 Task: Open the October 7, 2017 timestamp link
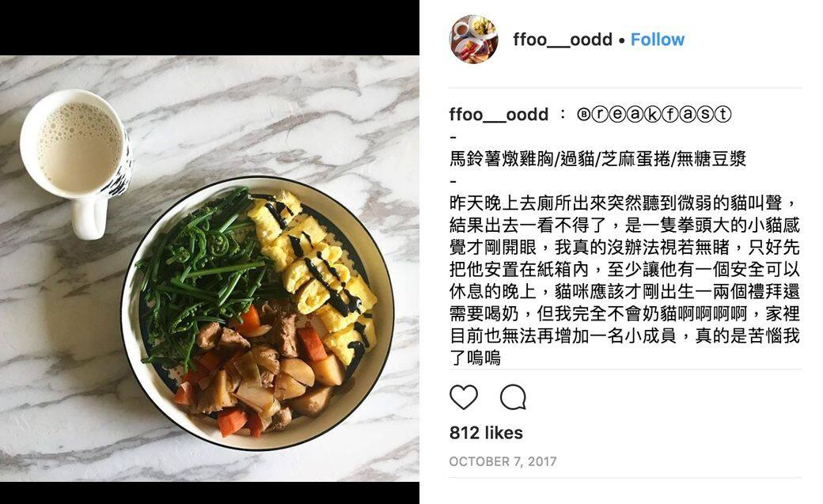[503, 461]
